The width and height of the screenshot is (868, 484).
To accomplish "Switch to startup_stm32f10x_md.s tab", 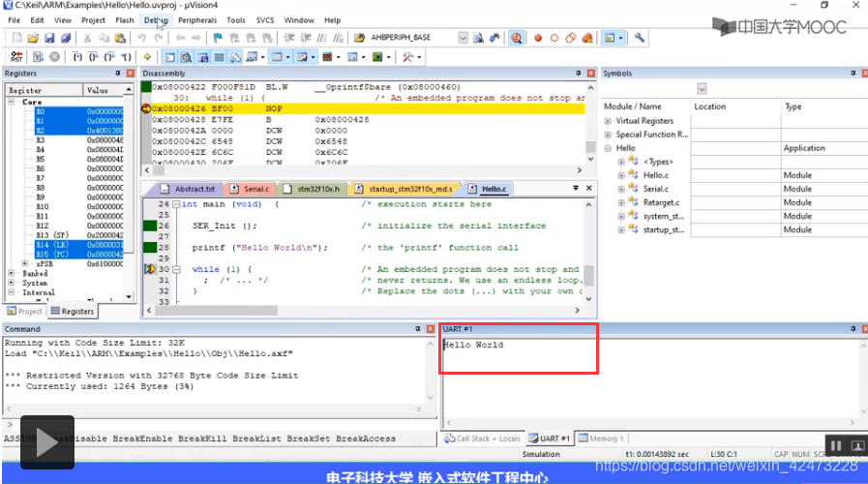I will click(404, 189).
